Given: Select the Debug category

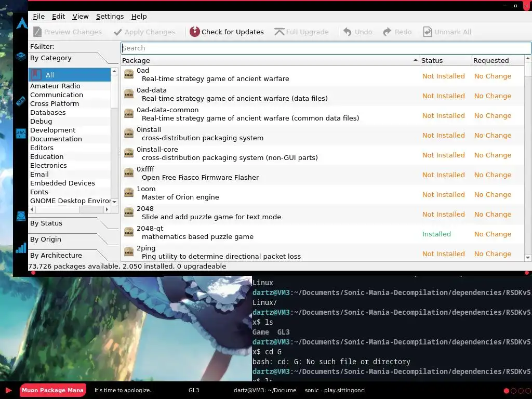Looking at the screenshot, I should tap(70, 121).
